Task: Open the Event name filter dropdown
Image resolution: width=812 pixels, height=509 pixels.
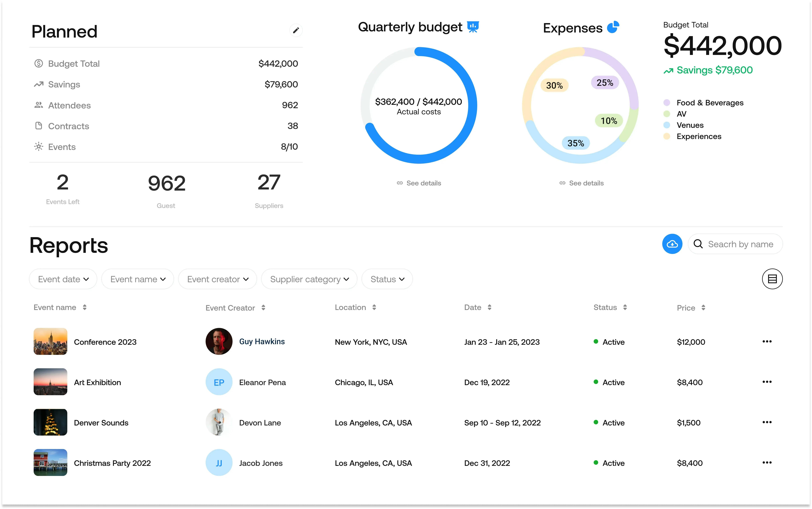Action: pos(137,279)
